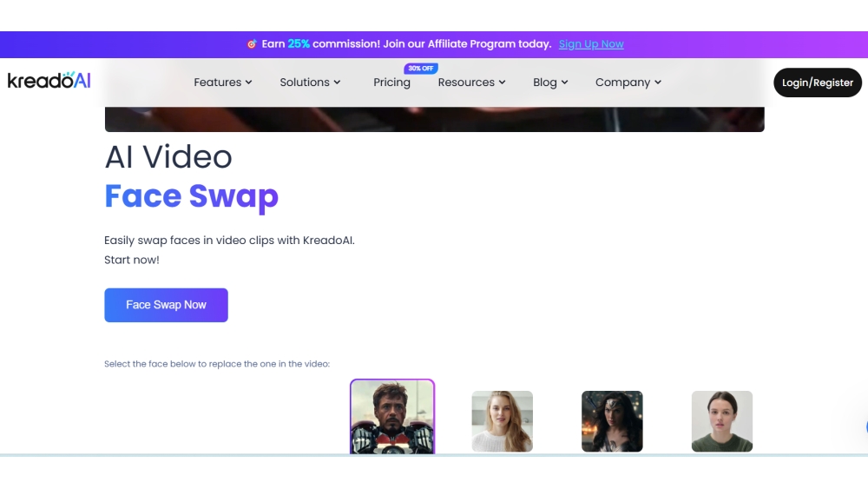The height and width of the screenshot is (489, 868).
Task: Click the video preview strip below navbar
Action: coord(435,119)
